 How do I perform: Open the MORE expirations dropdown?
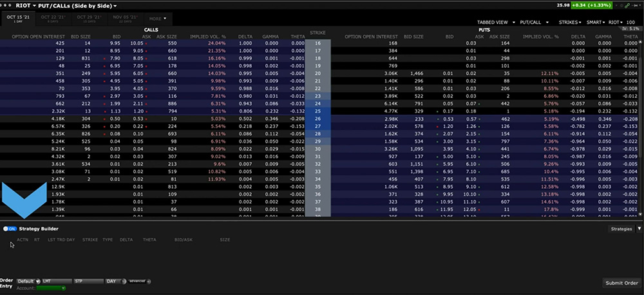[157, 19]
